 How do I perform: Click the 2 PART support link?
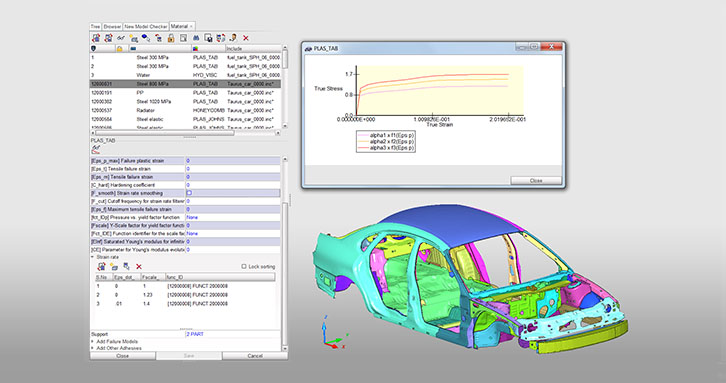pos(195,334)
